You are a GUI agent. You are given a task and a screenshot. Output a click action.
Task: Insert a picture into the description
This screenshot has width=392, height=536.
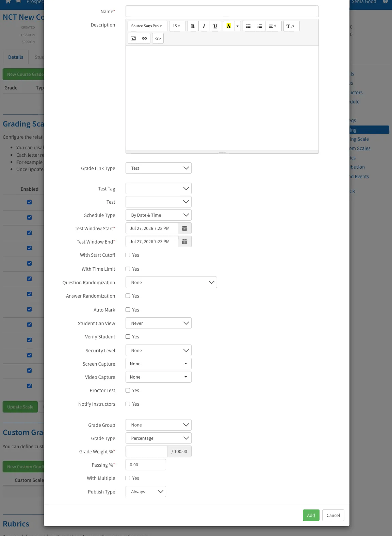coord(133,38)
